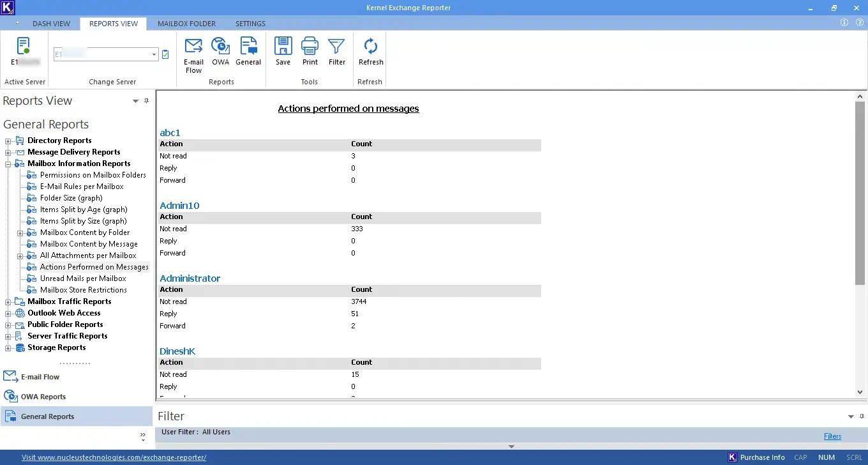Expand the Storage Reports node

(x=8, y=348)
